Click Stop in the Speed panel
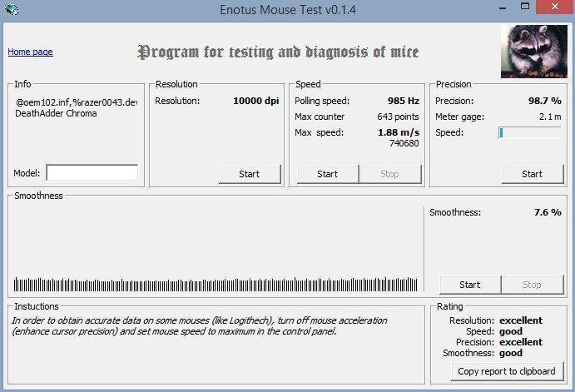This screenshot has width=575, height=392. [389, 174]
